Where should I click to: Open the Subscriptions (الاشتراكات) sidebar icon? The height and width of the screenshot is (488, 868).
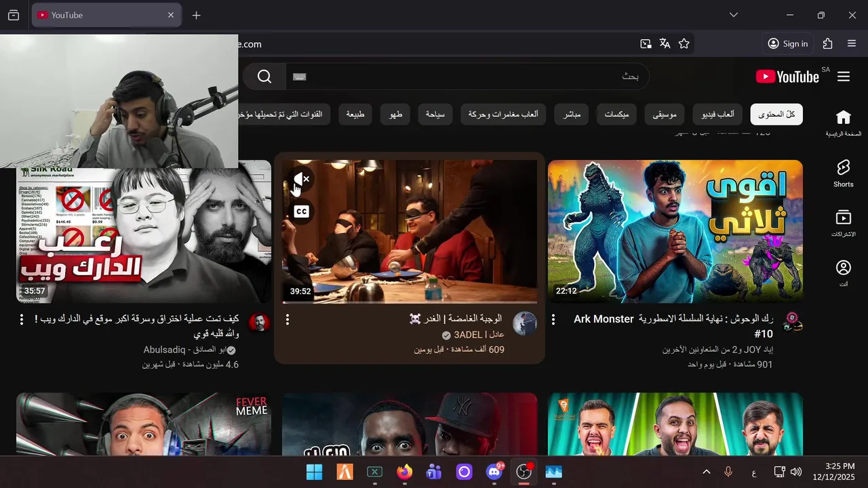843,224
